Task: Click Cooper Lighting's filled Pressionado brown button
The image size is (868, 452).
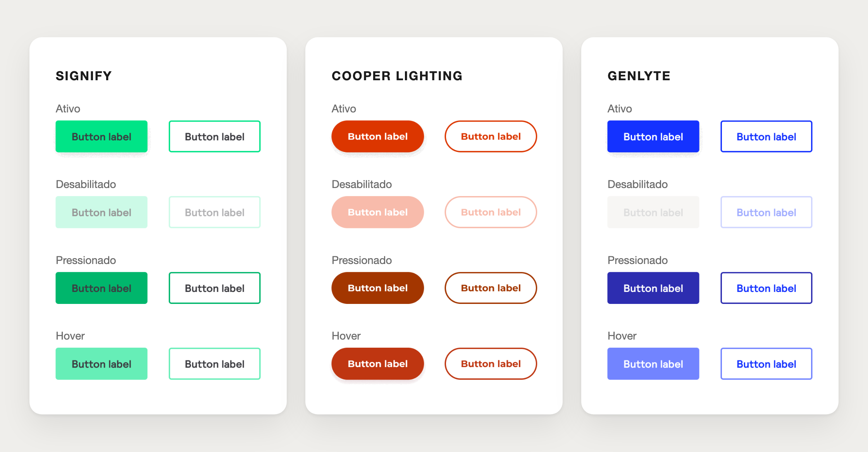Action: (x=378, y=288)
